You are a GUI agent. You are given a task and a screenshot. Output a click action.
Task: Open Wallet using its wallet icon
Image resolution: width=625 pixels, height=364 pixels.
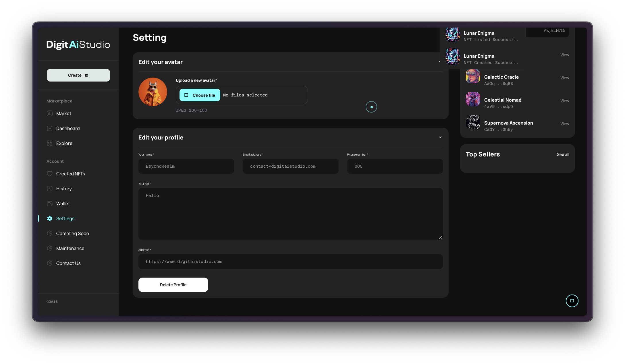[x=50, y=204]
